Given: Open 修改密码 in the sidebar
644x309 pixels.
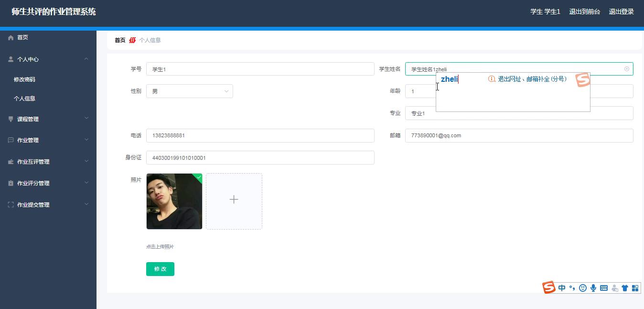Looking at the screenshot, I should [24, 79].
